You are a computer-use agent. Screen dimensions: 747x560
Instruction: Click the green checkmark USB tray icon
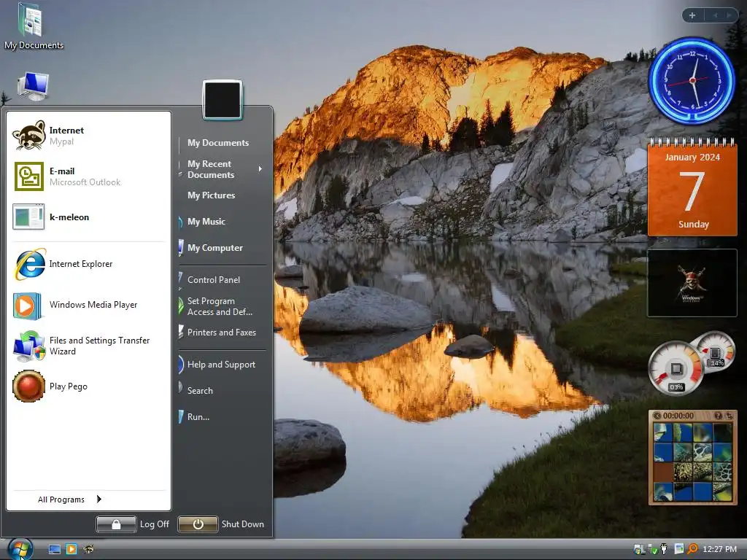coord(653,550)
